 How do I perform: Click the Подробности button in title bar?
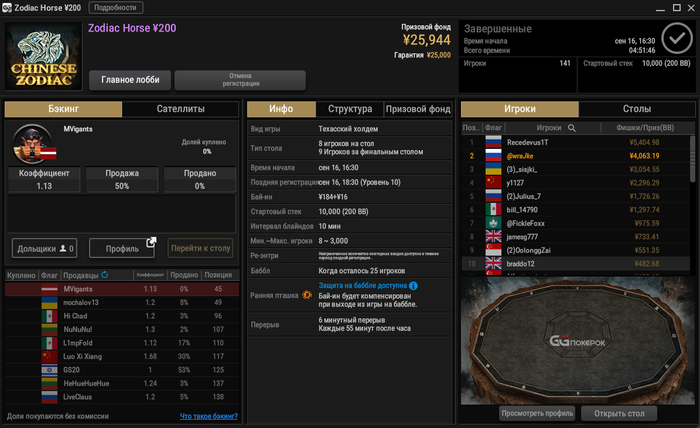pyautogui.click(x=116, y=8)
